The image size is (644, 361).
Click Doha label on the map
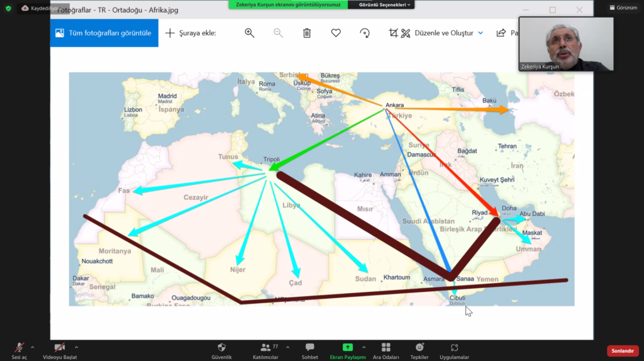click(x=509, y=208)
